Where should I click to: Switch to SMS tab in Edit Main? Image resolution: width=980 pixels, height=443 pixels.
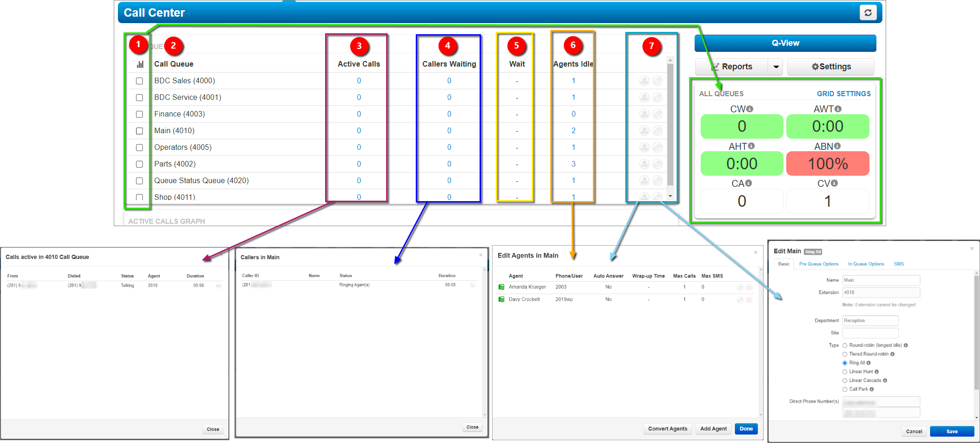pyautogui.click(x=899, y=264)
